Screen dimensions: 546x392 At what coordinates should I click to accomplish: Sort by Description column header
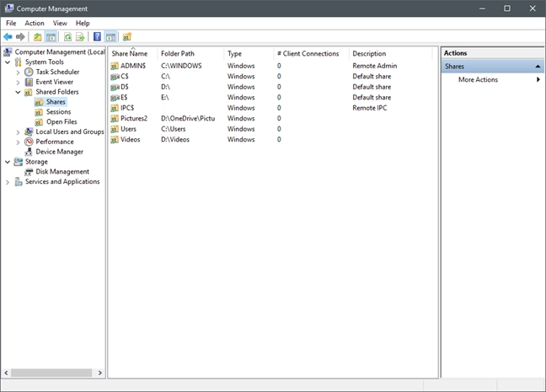[x=390, y=54]
